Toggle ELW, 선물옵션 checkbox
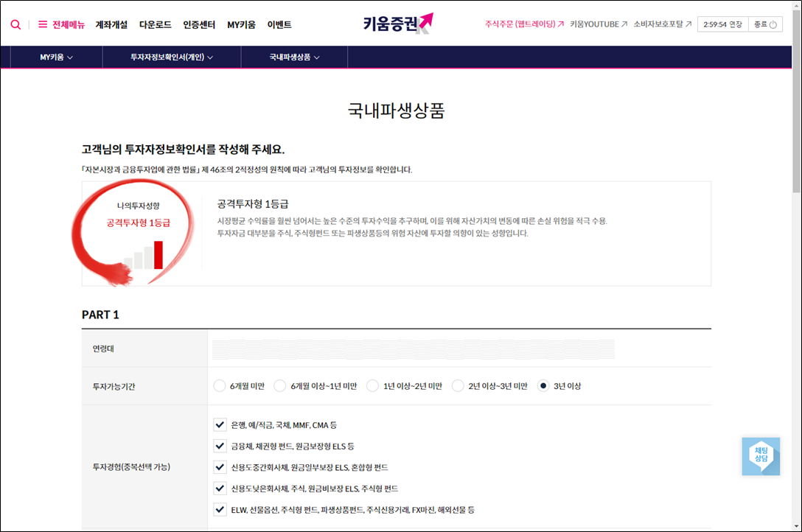 [x=220, y=509]
